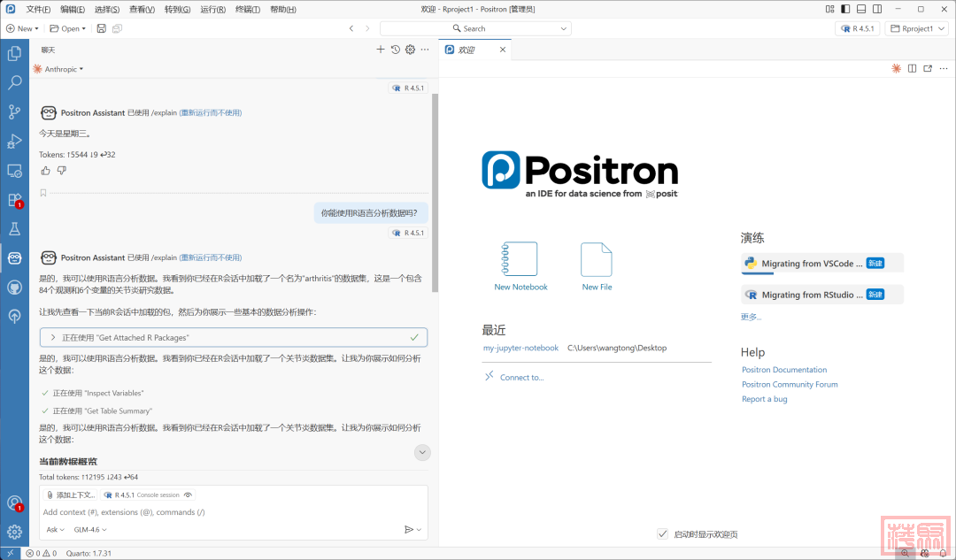Viewport: 956px width, 560px height.
Task: Show chat history using clock icon
Action: click(396, 50)
